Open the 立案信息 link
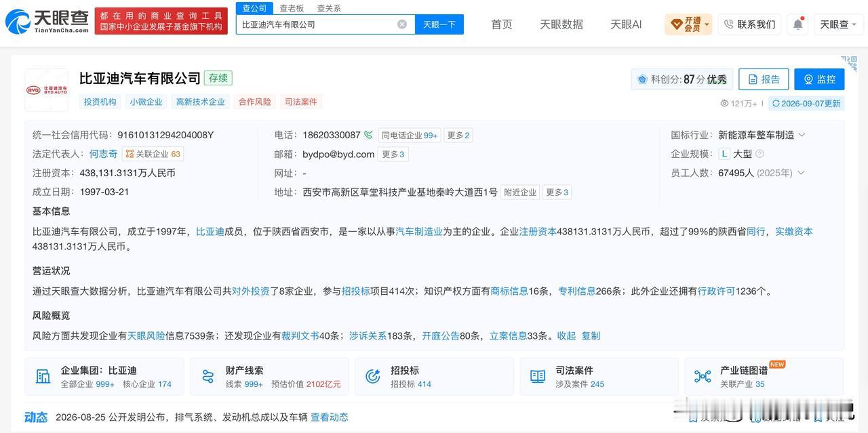 [x=509, y=335]
